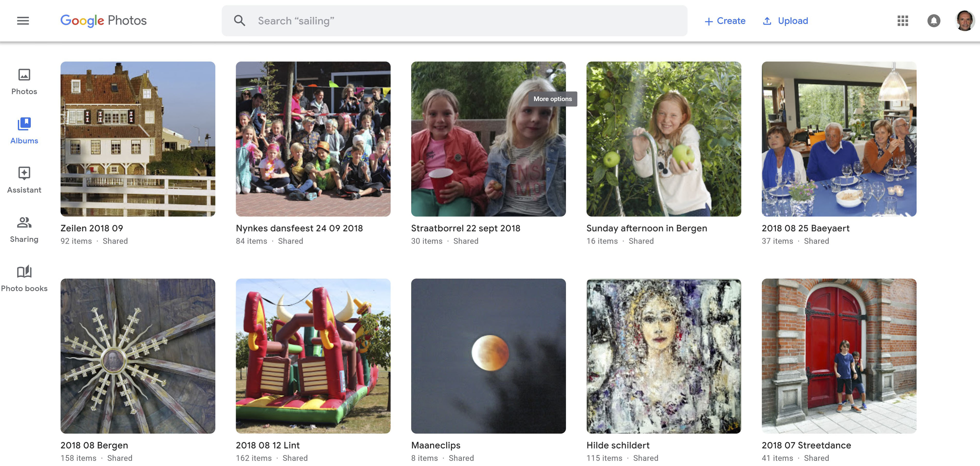Open the Maaneclips album thumbnail
980x466 pixels.
point(488,356)
